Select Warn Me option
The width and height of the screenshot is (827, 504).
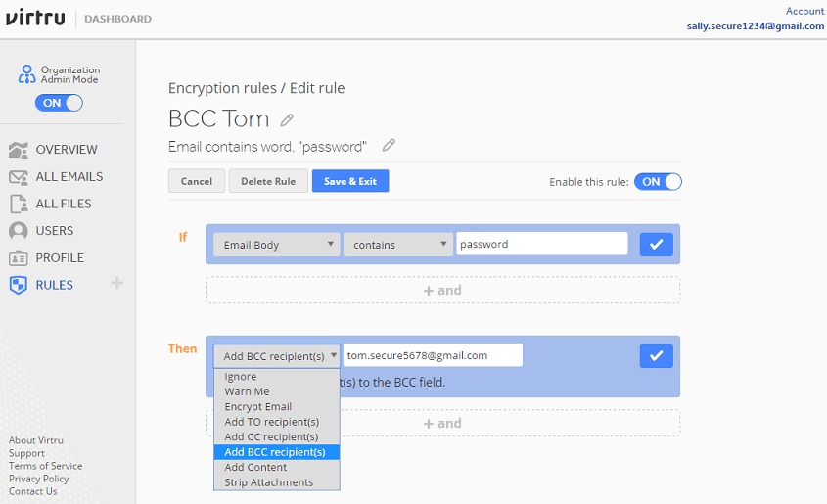[276, 391]
